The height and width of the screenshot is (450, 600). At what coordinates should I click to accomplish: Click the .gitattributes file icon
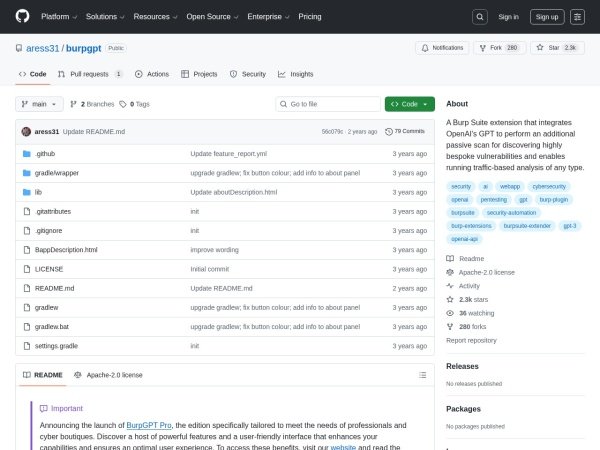click(x=27, y=211)
